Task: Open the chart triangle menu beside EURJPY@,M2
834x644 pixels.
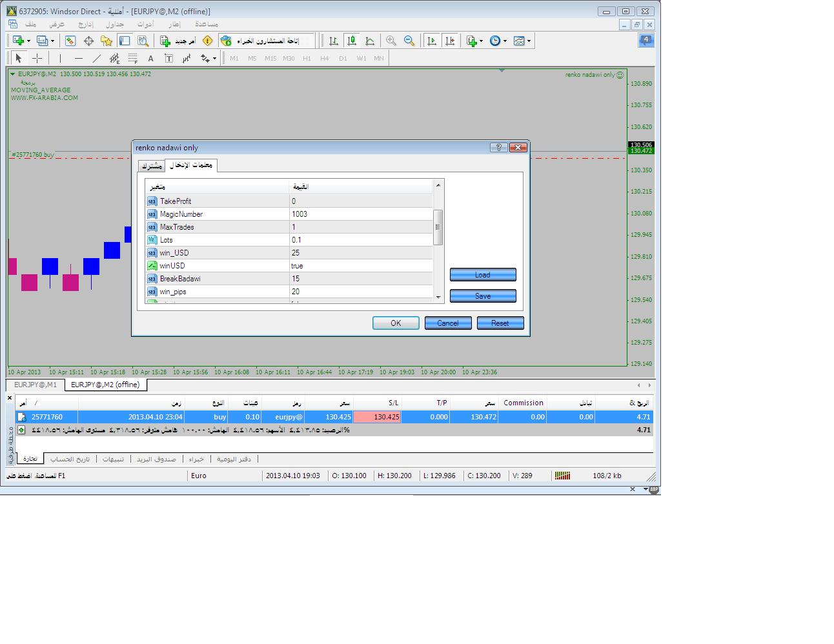Action: coord(12,74)
